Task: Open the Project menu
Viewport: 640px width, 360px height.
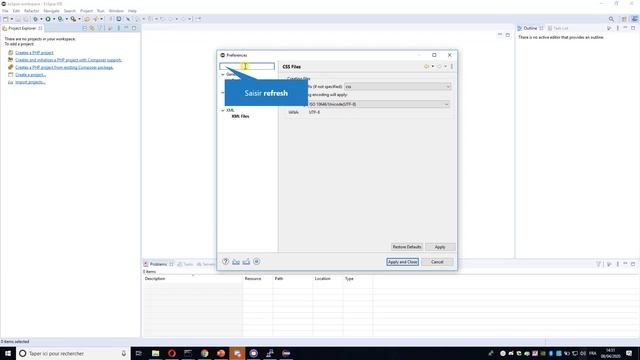Action: coord(86,11)
